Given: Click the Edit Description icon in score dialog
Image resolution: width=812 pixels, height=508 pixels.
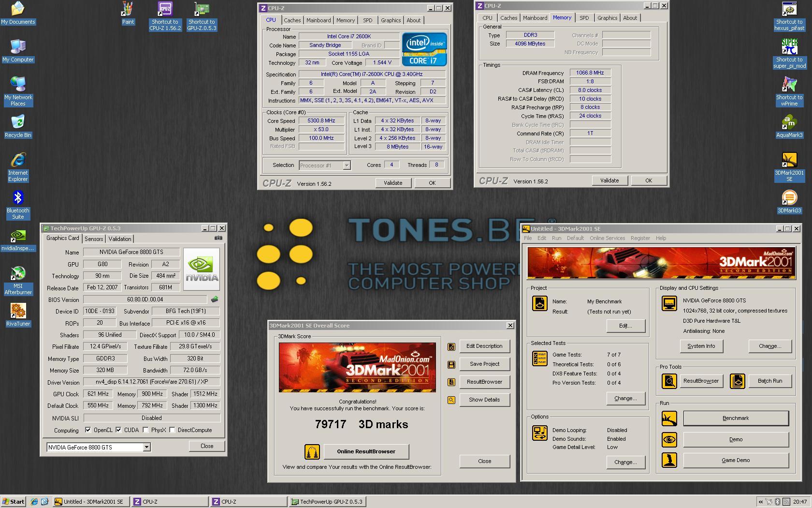Looking at the screenshot, I should coord(451,346).
